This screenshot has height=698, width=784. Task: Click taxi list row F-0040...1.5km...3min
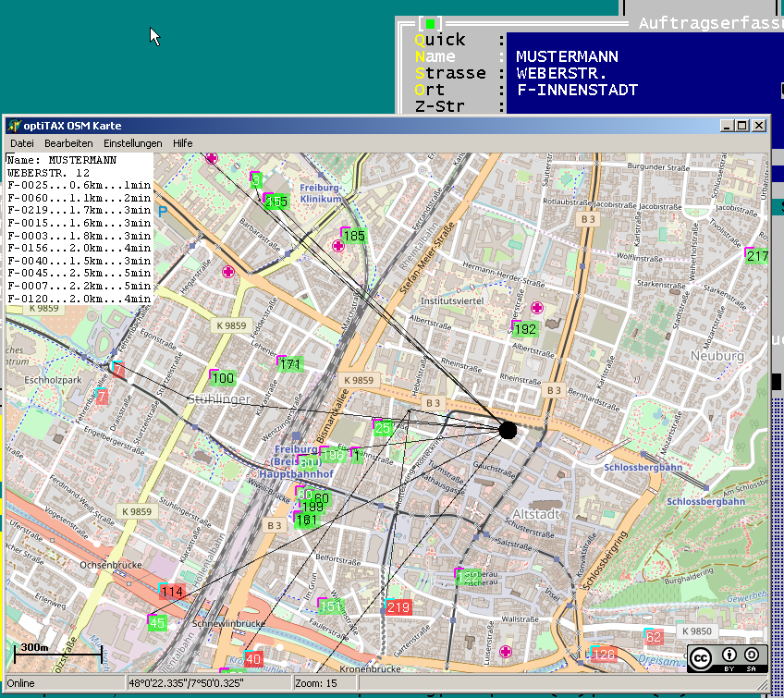79,261
